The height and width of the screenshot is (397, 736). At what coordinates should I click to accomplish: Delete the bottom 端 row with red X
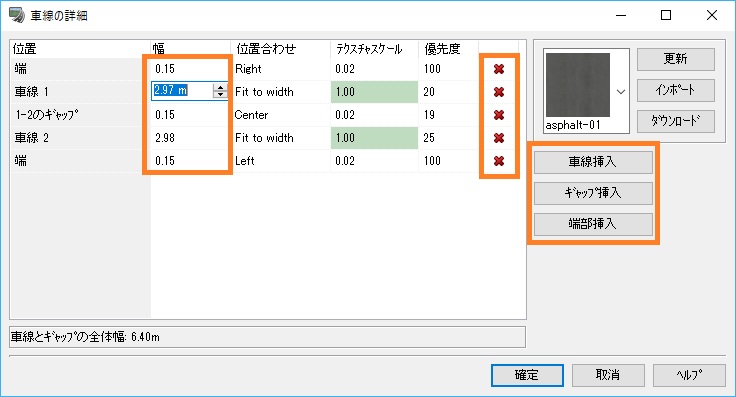498,161
